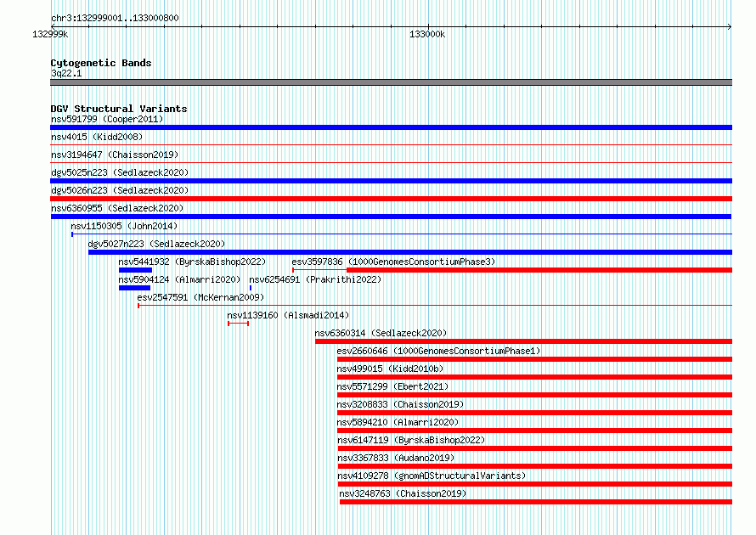Click the red bar under nsv499015
This screenshot has height=535, width=756.
[534, 377]
